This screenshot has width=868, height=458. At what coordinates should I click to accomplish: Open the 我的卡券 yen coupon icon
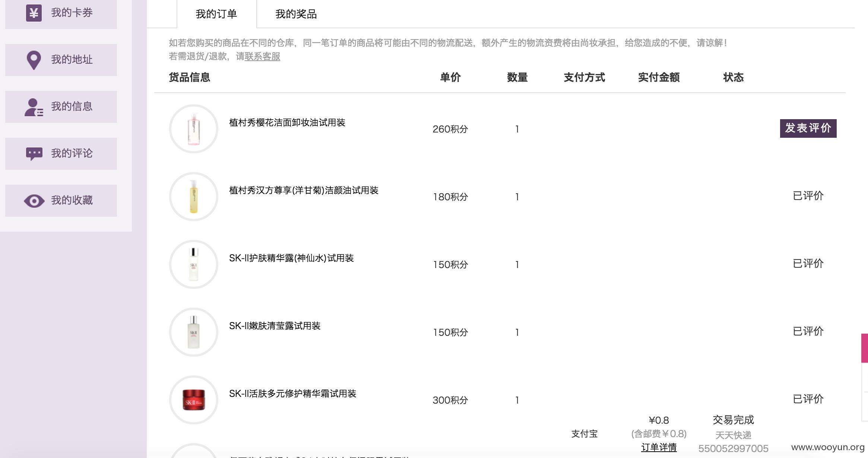[x=34, y=13]
